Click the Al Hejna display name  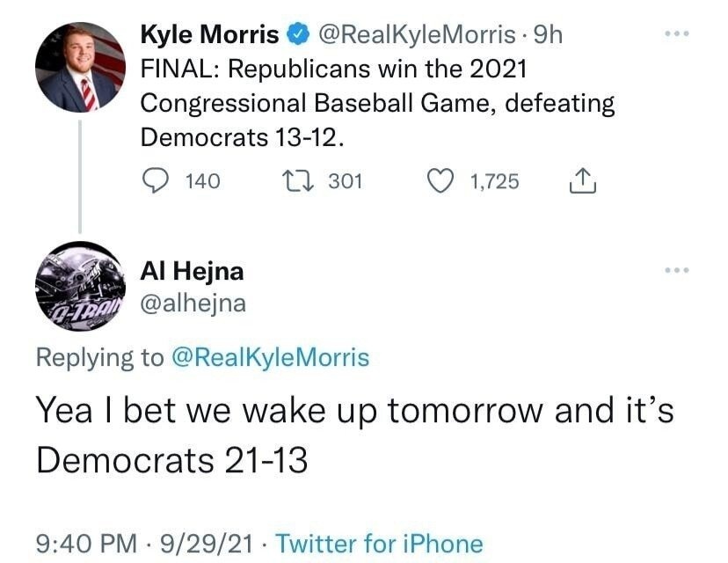click(x=192, y=272)
